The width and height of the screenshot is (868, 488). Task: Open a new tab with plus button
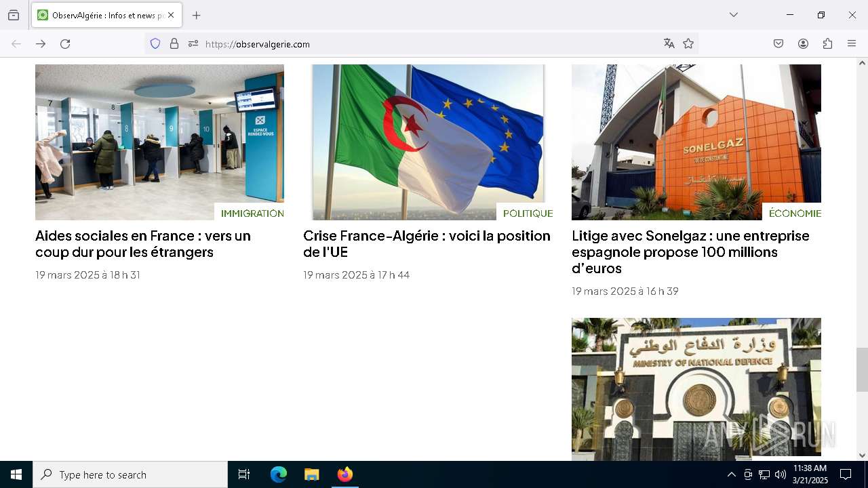coord(197,15)
